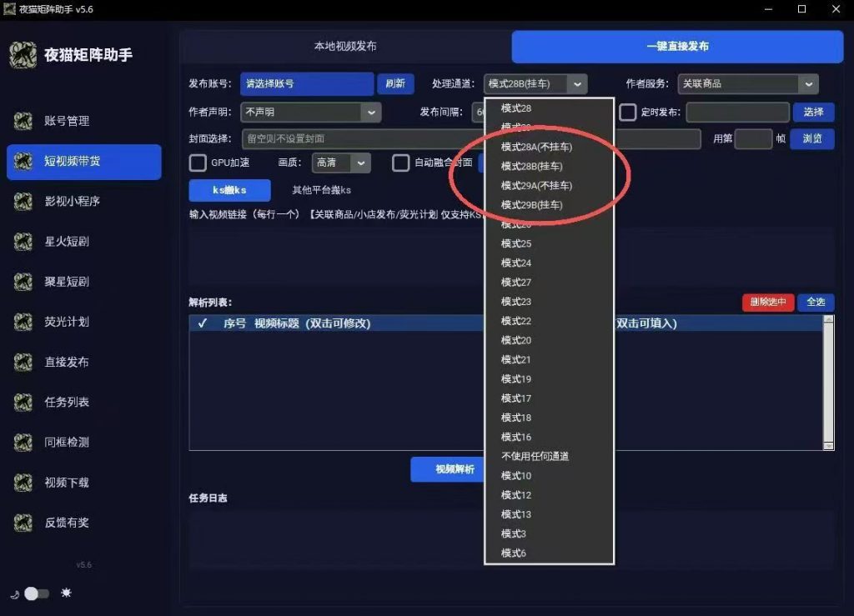
Task: Switch to the 本地视频发布 tab
Action: click(345, 46)
